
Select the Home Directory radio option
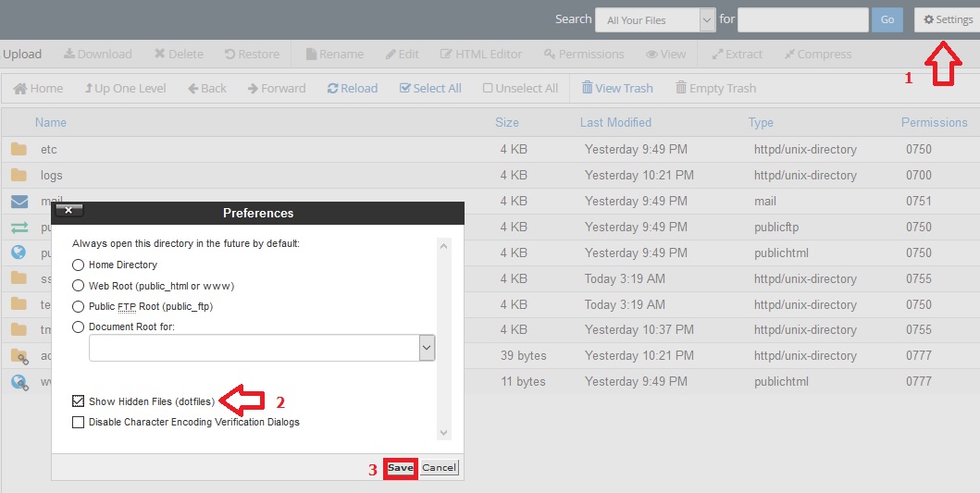pos(78,265)
